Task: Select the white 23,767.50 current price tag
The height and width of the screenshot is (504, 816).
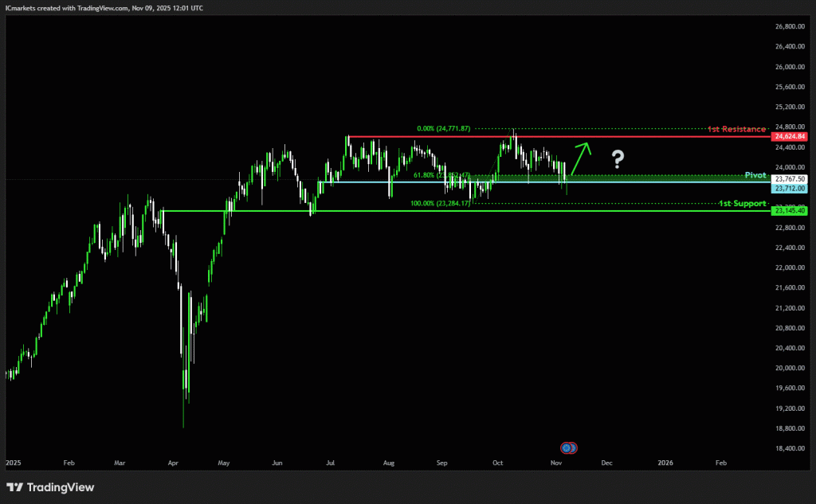Action: (790, 180)
